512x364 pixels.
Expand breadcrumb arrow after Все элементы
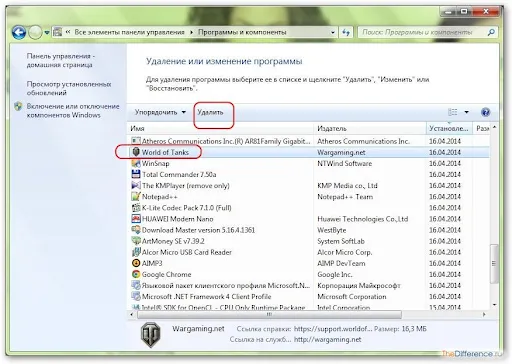191,32
